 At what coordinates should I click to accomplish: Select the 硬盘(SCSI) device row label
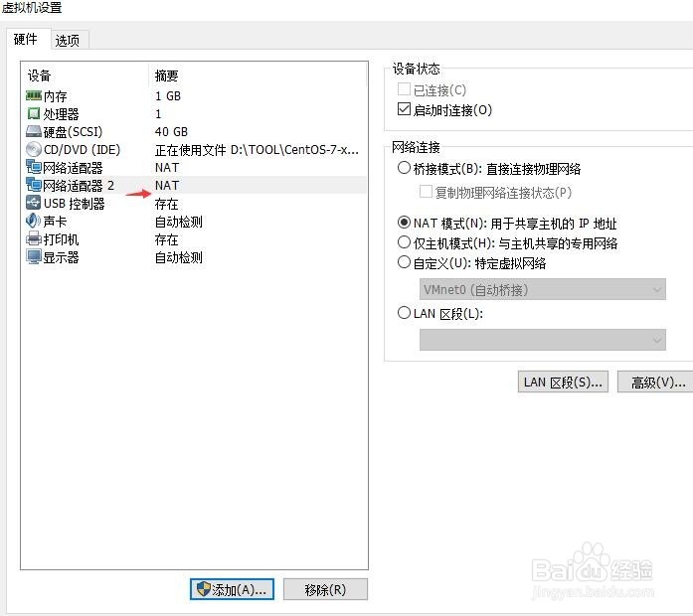point(73,132)
